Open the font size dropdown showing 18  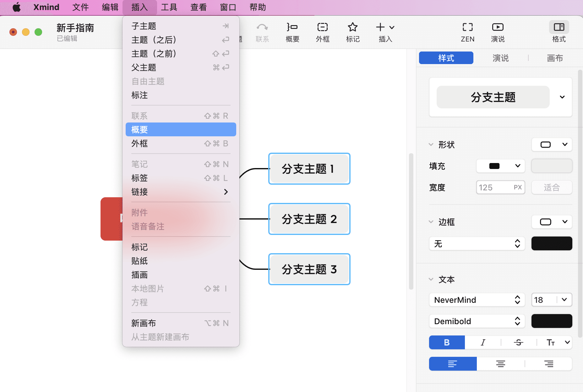(551, 300)
